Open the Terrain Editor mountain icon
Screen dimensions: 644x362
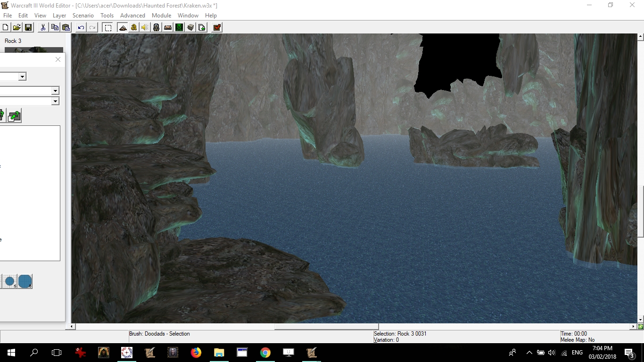[123, 27]
